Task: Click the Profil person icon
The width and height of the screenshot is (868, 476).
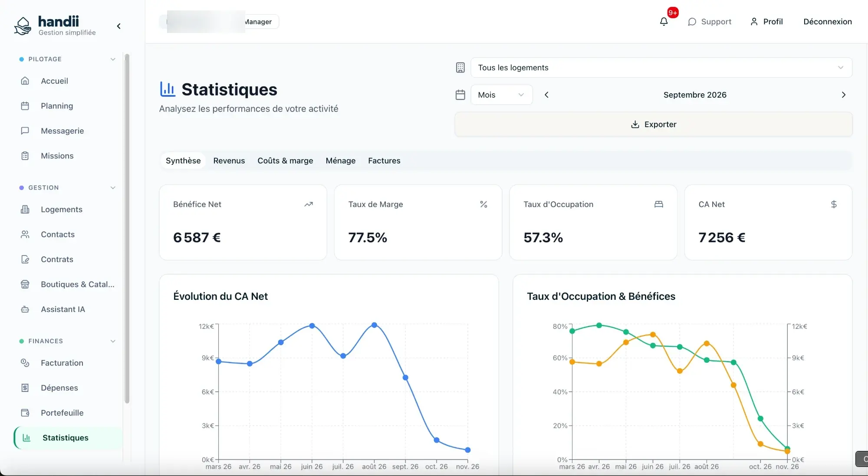Action: [754, 22]
